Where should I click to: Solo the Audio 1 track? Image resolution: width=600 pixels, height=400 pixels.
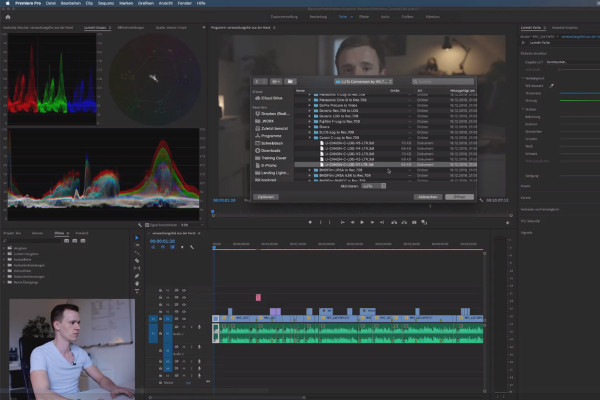pos(191,327)
